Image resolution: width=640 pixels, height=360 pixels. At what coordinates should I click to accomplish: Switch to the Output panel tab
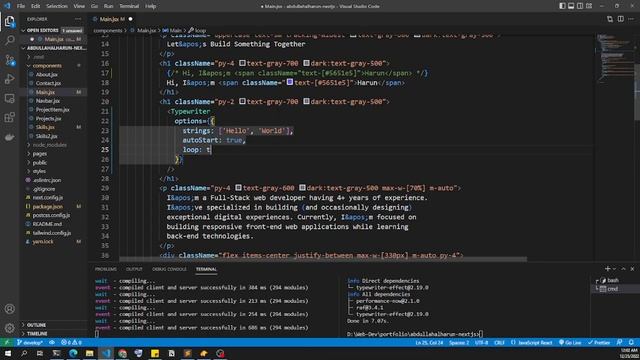[134, 269]
